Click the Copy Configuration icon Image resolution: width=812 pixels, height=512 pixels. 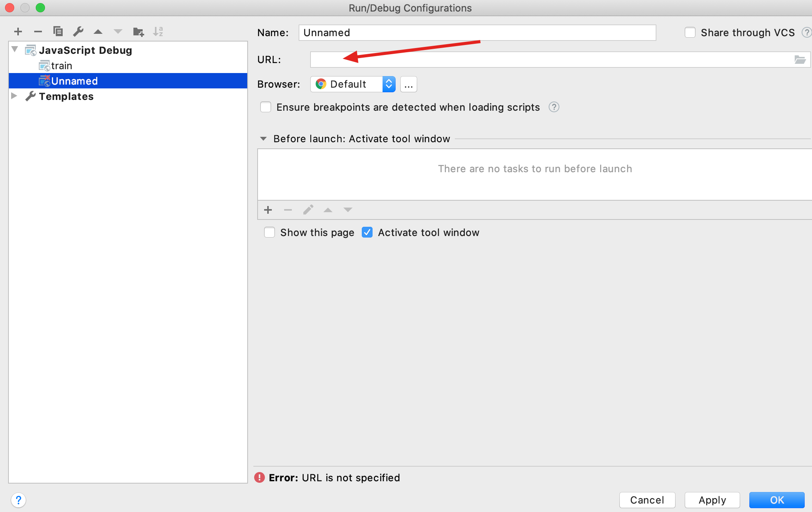click(58, 32)
